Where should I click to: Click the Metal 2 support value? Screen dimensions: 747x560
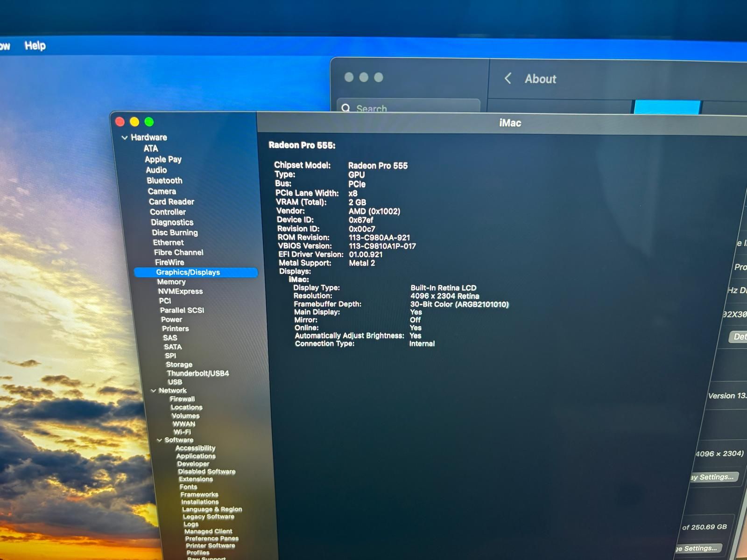point(362,263)
